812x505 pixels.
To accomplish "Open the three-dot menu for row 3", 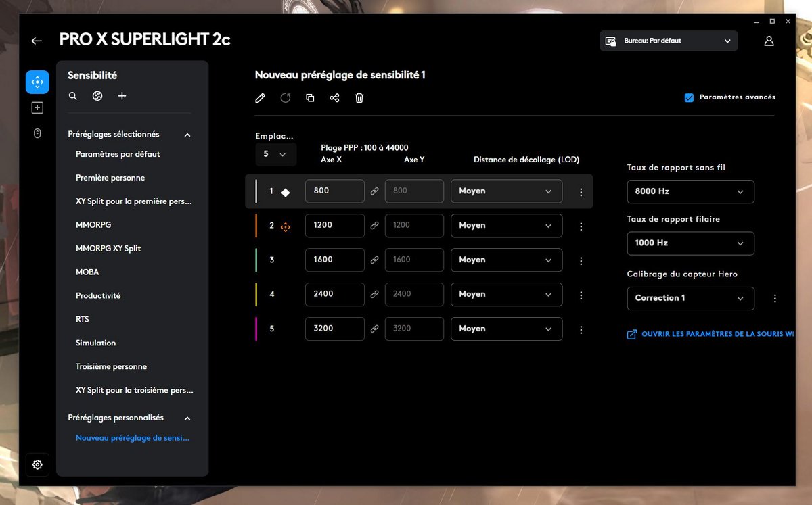I will [x=581, y=261].
